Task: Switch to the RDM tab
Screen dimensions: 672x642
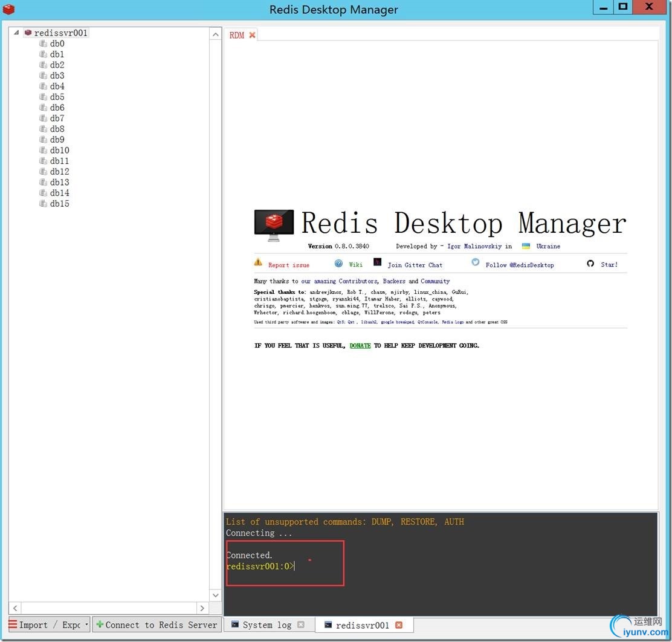Action: tap(236, 35)
